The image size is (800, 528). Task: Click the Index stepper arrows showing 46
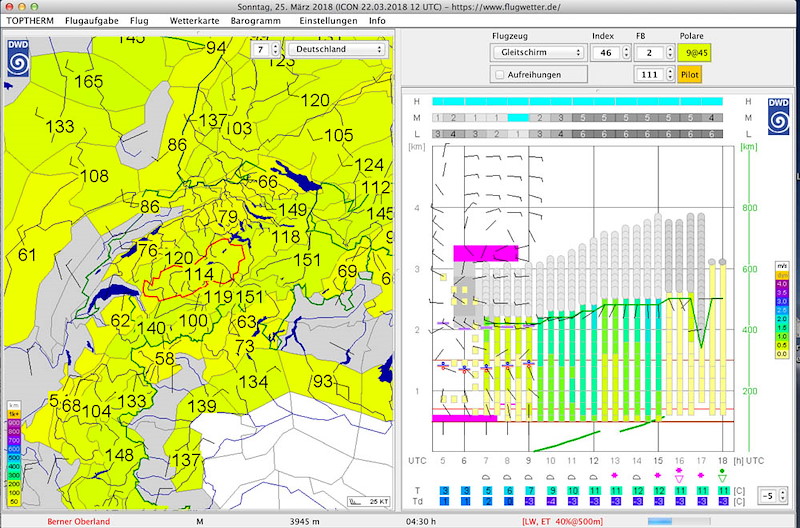point(627,53)
